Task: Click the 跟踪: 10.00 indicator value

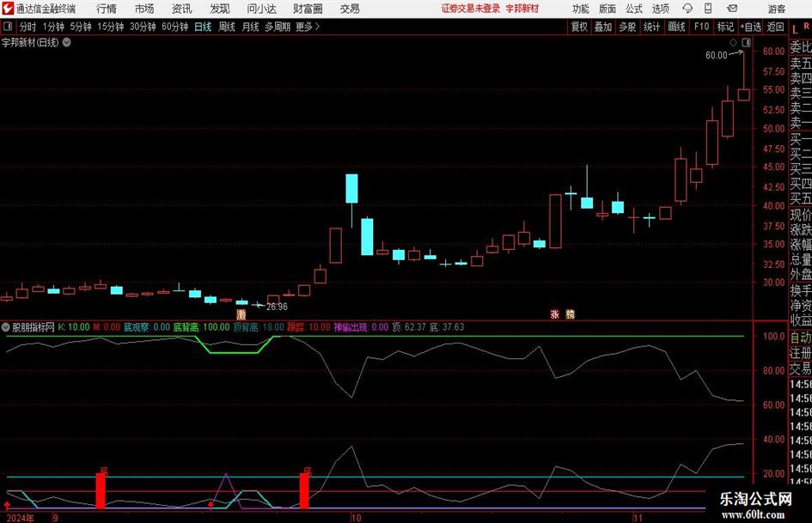Action: [308, 327]
